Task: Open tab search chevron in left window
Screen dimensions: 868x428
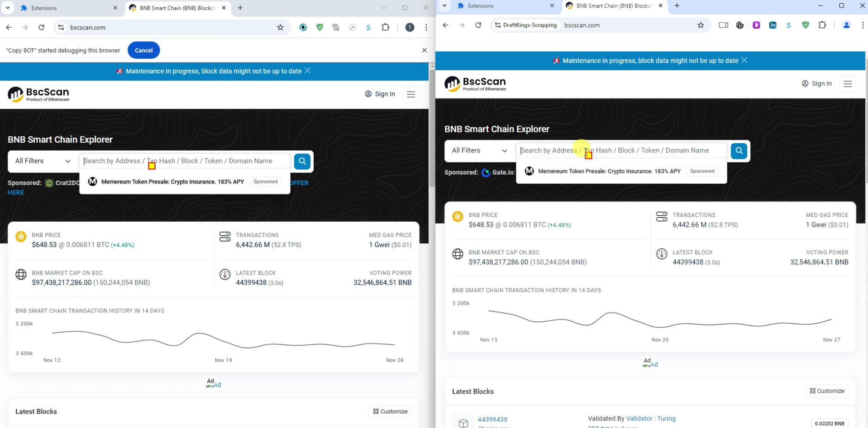Action: pyautogui.click(x=8, y=8)
